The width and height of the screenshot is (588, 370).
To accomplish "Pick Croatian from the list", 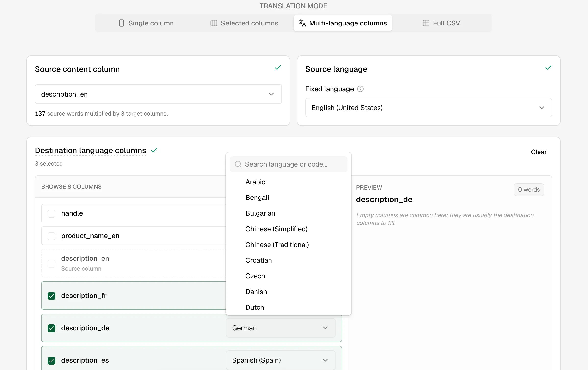I will [x=288, y=260].
